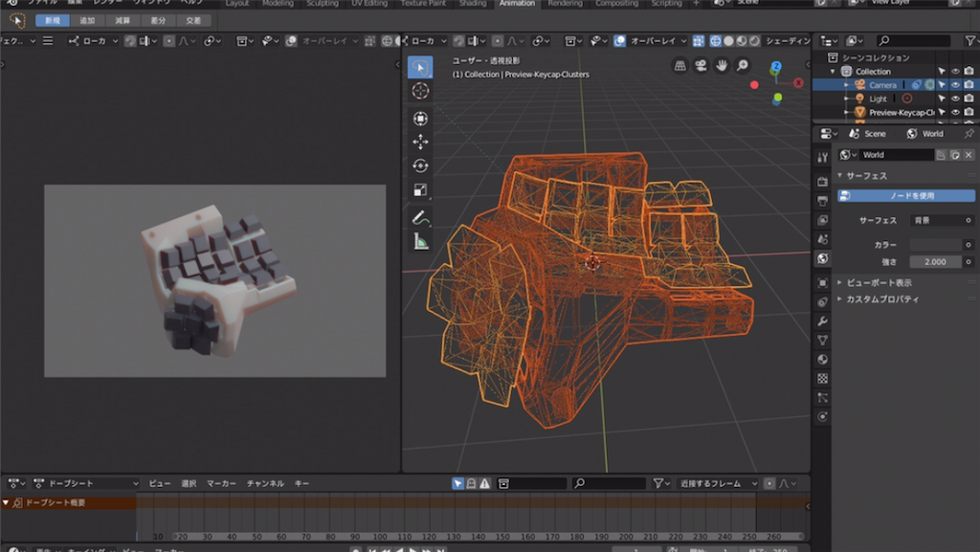Click the 新規 selection mode button
The height and width of the screenshot is (552, 980).
coord(53,21)
